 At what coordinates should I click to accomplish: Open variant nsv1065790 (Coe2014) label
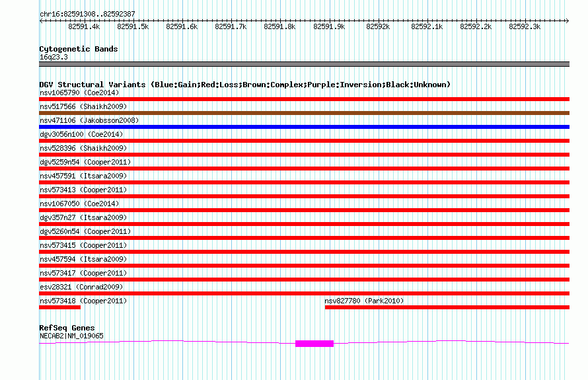click(x=79, y=93)
